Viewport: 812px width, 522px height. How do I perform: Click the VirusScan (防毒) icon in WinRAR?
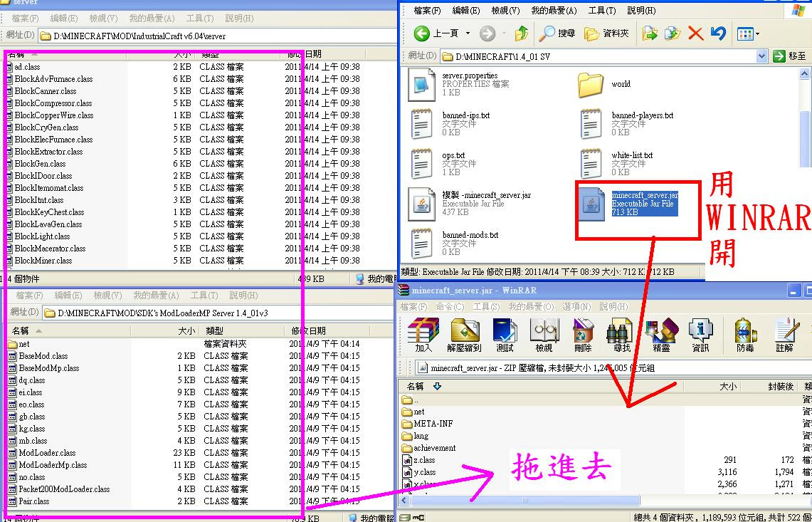tap(745, 335)
